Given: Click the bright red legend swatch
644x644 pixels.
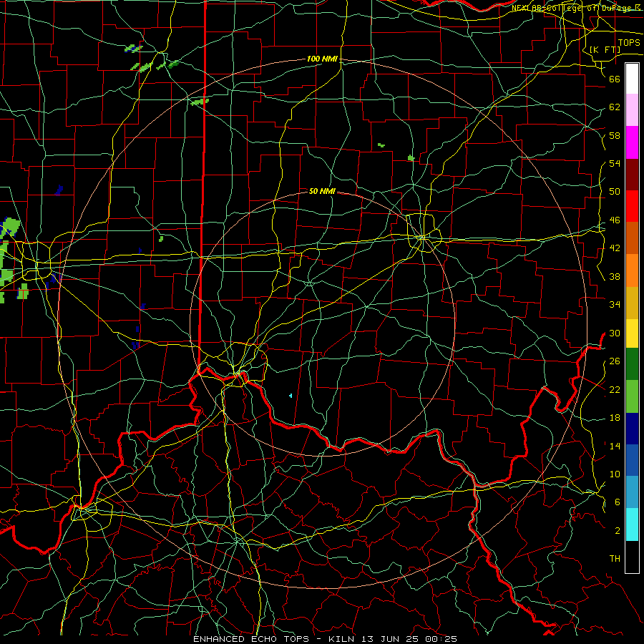Looking at the screenshot, I should [632, 206].
